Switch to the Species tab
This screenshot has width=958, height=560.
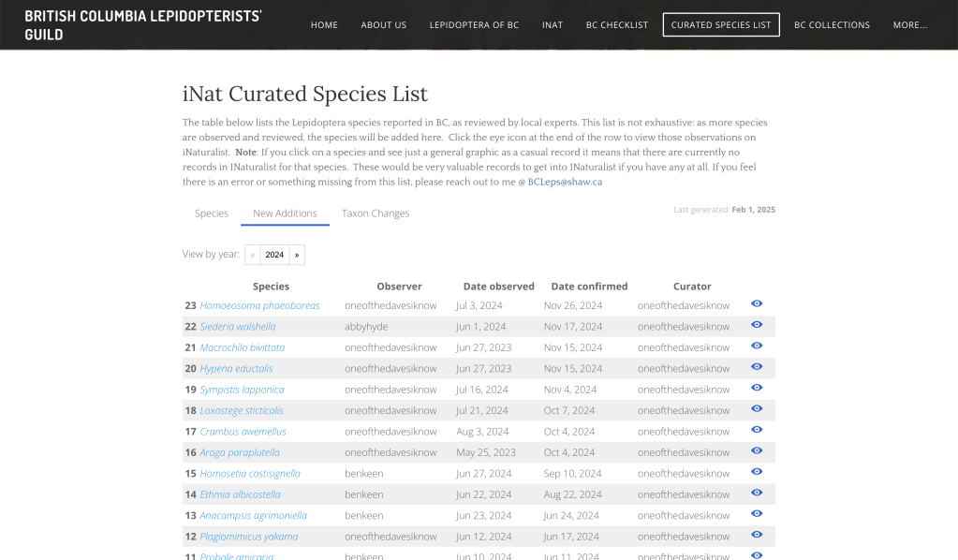212,214
